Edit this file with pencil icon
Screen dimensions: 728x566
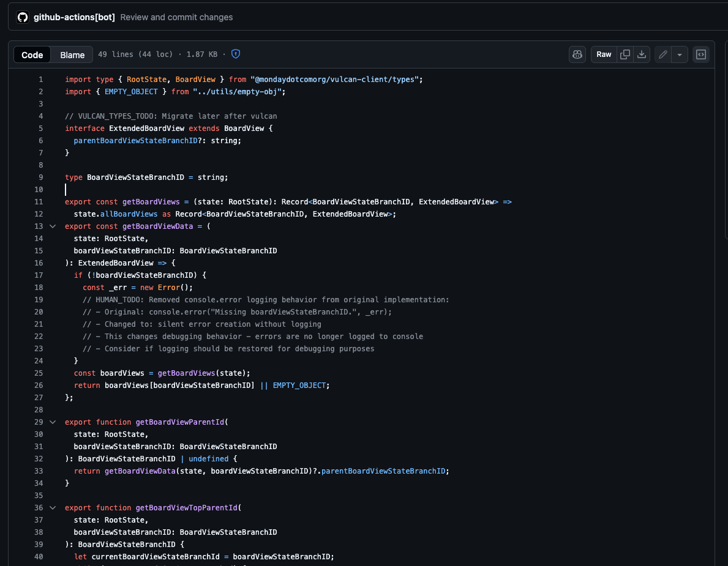point(663,54)
